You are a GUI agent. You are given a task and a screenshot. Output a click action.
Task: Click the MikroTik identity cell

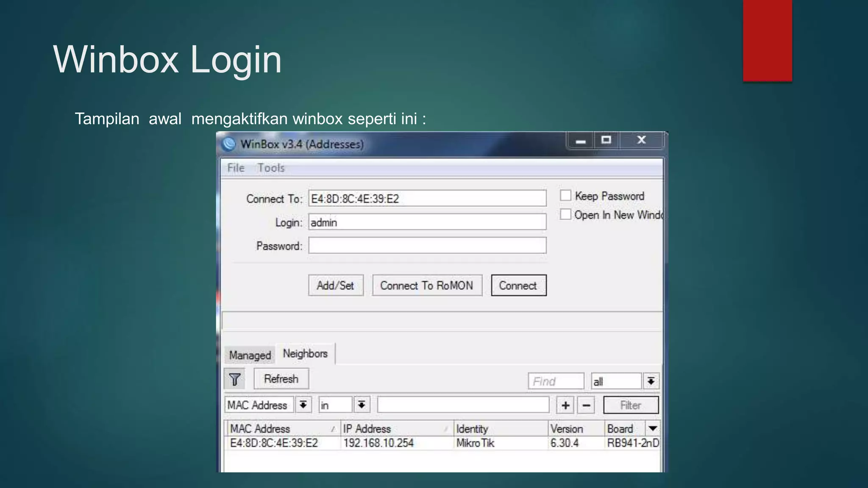[x=475, y=443]
